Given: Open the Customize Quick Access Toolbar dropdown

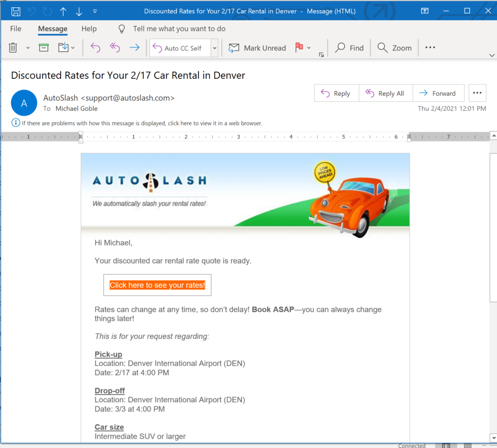Looking at the screenshot, I should click(x=95, y=12).
